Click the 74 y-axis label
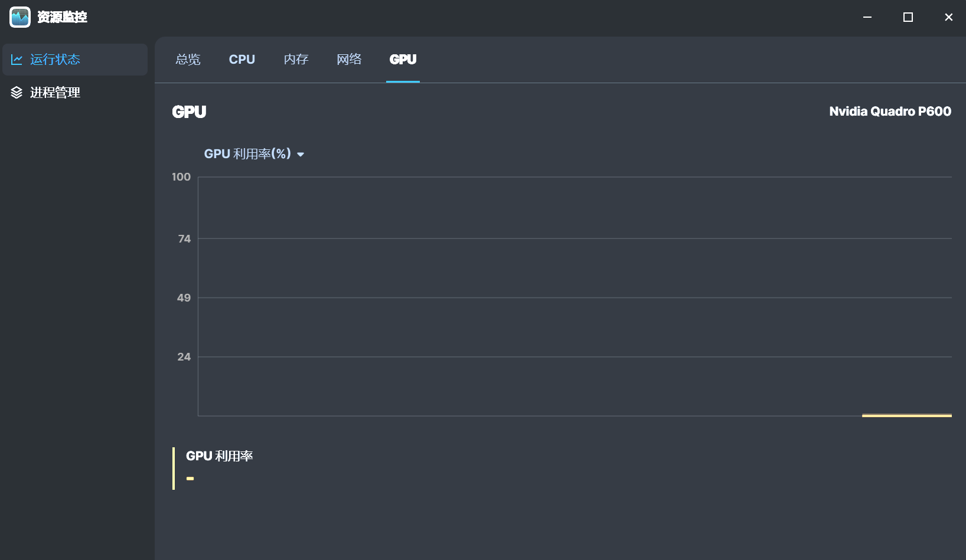Screen dimensions: 966x560 coord(184,239)
